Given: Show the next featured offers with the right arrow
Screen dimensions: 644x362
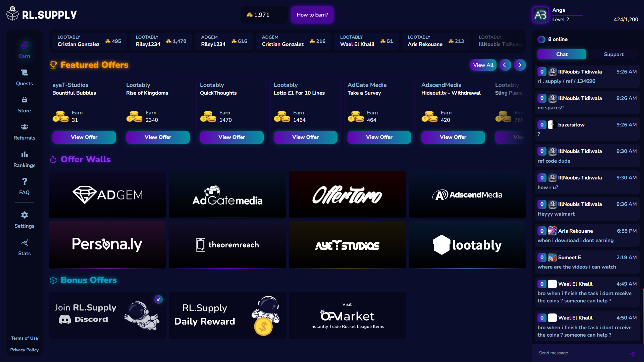Looking at the screenshot, I should click(x=520, y=65).
